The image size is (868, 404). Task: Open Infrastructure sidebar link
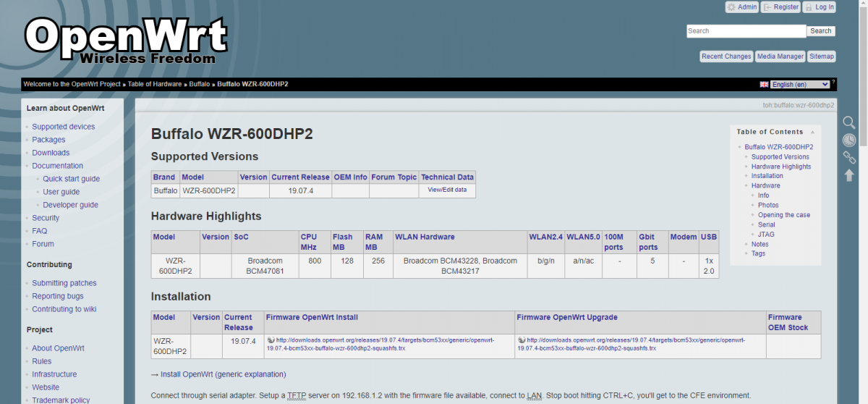click(54, 374)
